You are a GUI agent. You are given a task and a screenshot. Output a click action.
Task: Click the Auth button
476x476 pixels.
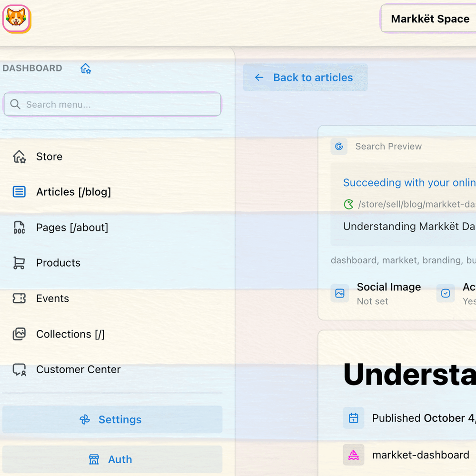pyautogui.click(x=112, y=459)
